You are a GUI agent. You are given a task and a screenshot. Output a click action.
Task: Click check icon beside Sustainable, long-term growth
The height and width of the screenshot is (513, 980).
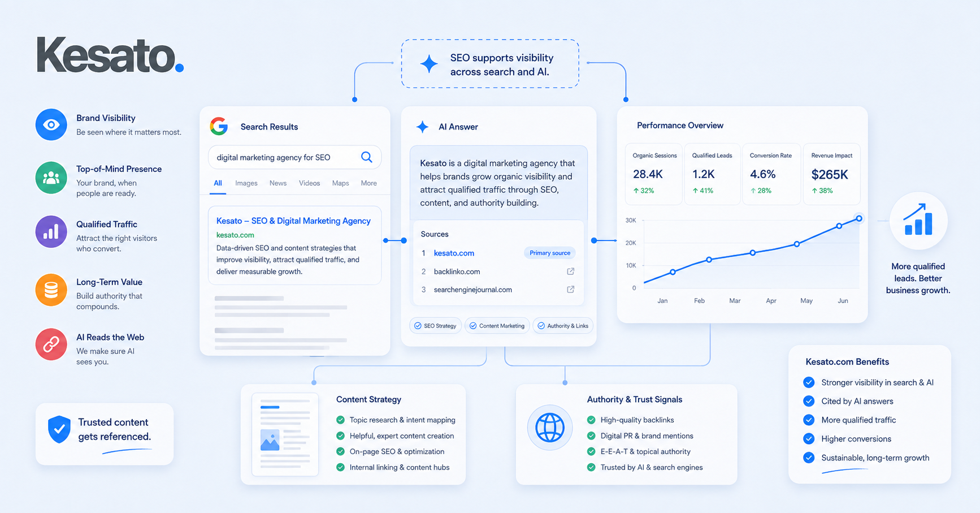click(809, 458)
